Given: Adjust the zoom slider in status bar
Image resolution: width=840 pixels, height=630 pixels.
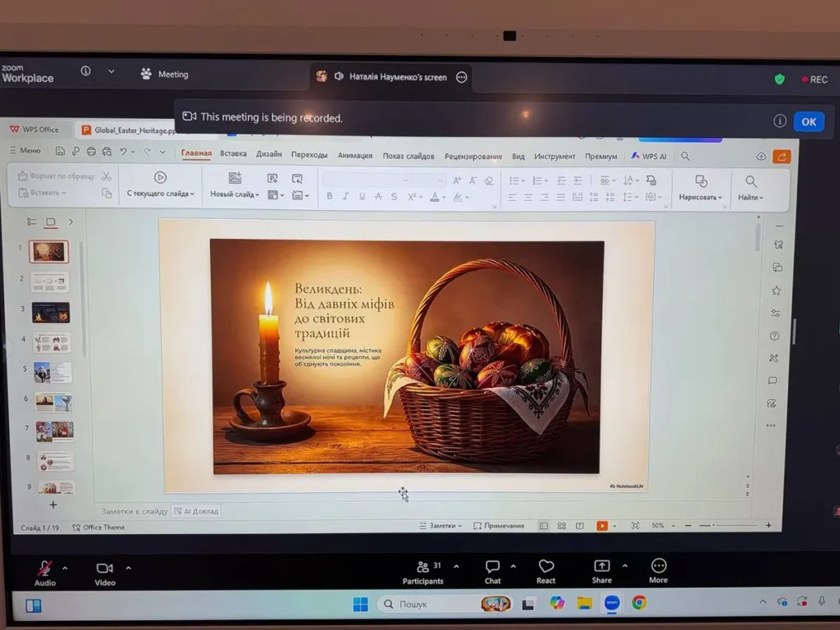Looking at the screenshot, I should pos(714,525).
